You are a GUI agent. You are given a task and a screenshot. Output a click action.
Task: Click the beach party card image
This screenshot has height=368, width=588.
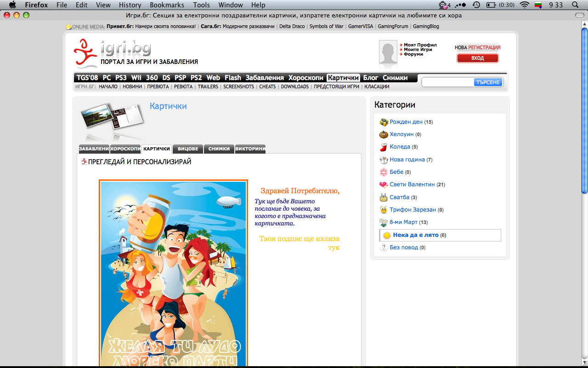click(173, 274)
